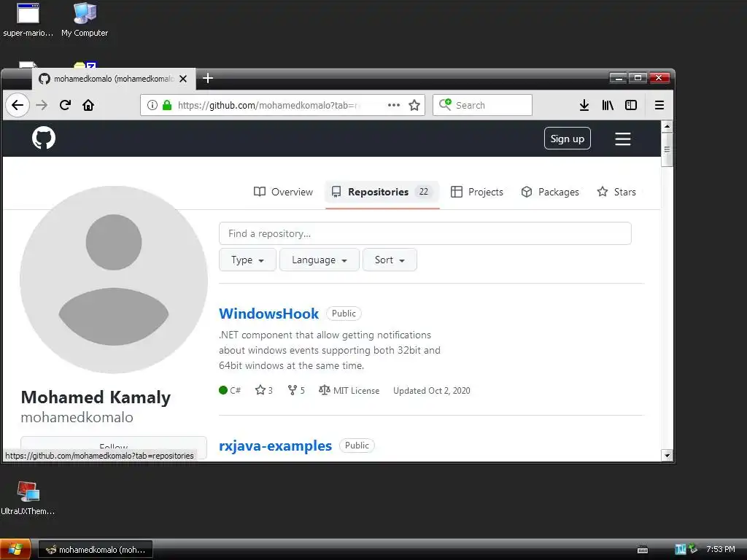Image resolution: width=747 pixels, height=560 pixels.
Task: Show site information icon in address bar
Action: pyautogui.click(x=152, y=105)
